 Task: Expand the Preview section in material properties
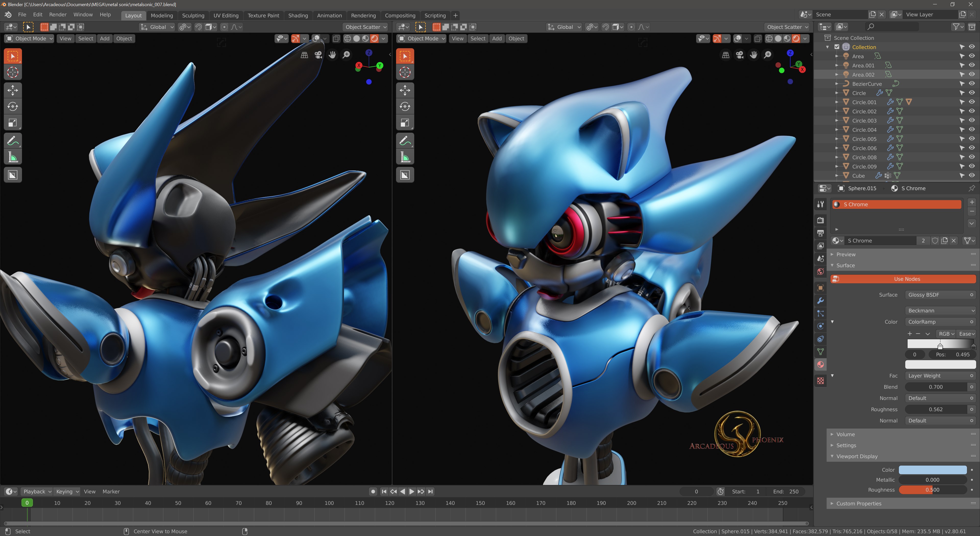[x=845, y=254]
